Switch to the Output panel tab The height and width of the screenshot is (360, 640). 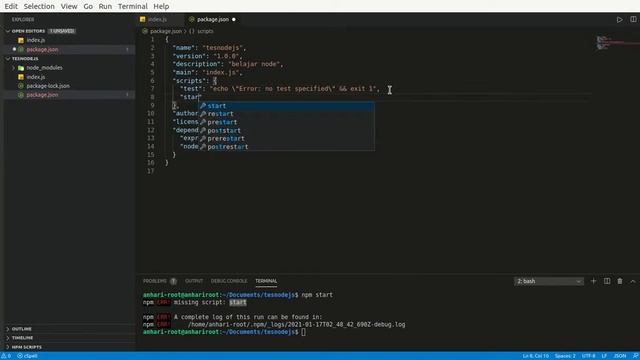(x=194, y=281)
